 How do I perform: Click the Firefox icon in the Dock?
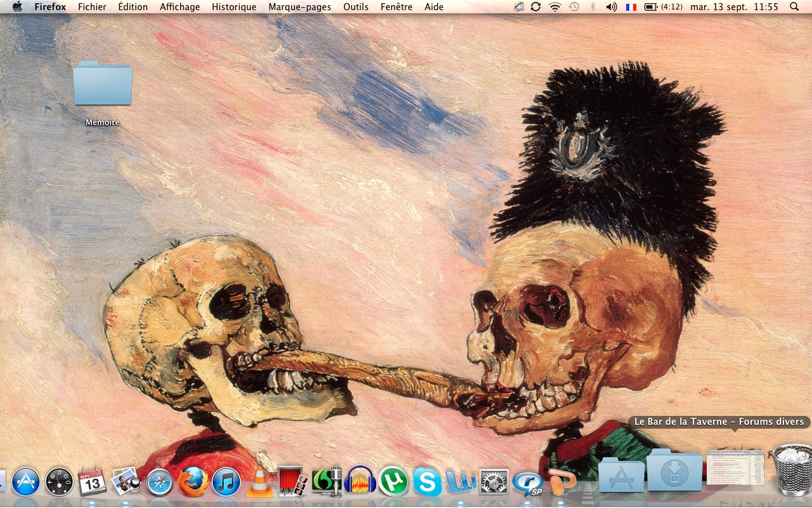click(x=193, y=482)
